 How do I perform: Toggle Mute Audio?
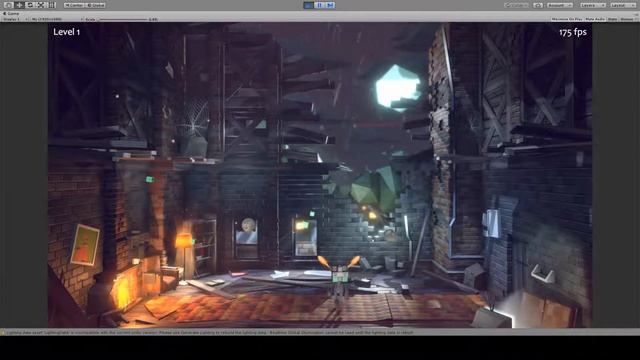coord(595,19)
